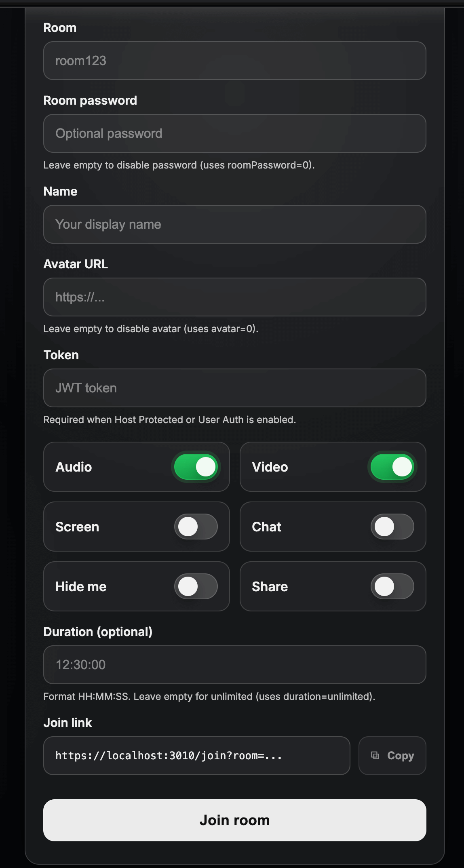The image size is (464, 868).
Task: Turn on the Share toggle
Action: 392,586
